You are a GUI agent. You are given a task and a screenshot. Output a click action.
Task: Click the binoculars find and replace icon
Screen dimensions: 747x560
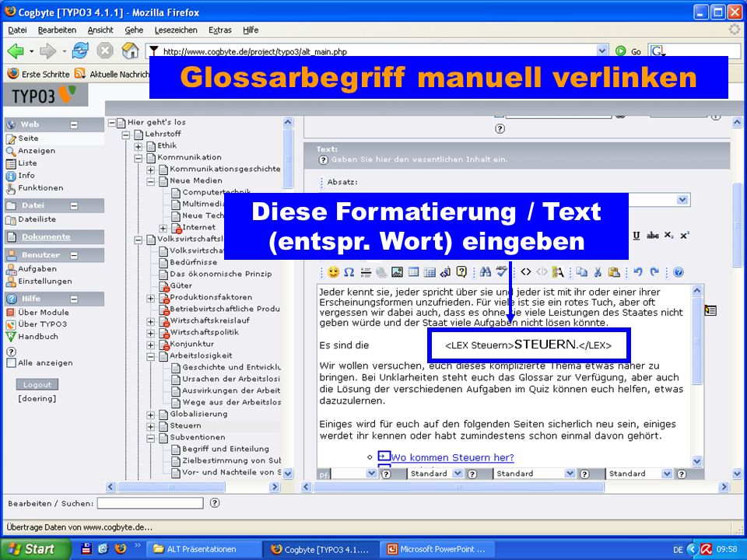pyautogui.click(x=486, y=272)
